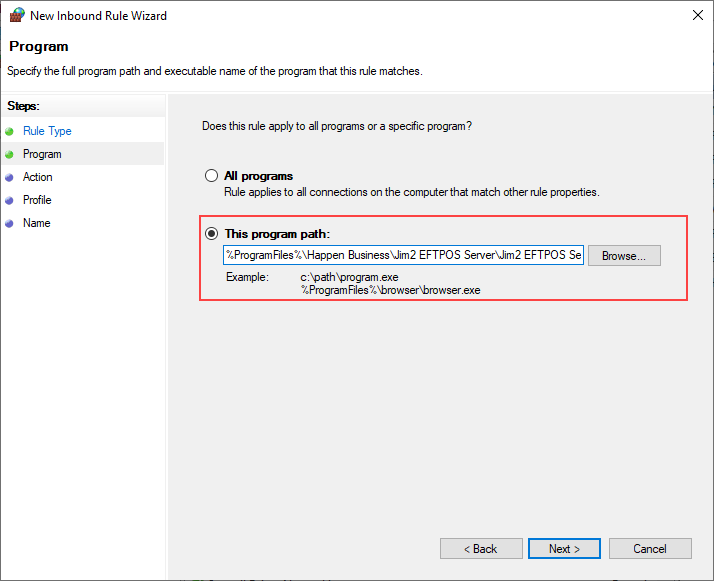Click the blue bullet beside Profile step

pyautogui.click(x=10, y=200)
